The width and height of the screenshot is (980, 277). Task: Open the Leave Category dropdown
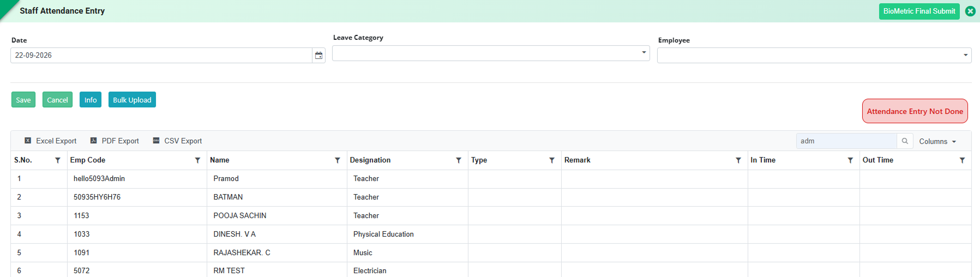pos(491,53)
